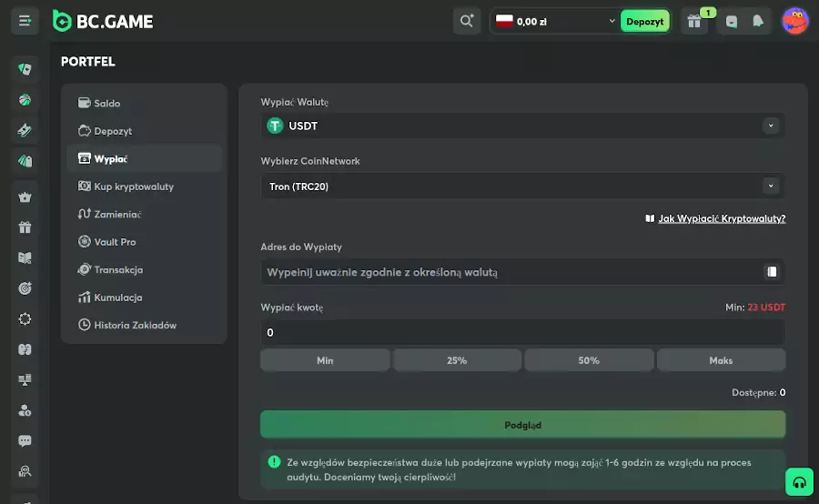Open Vault Pro menu item

[x=115, y=242]
